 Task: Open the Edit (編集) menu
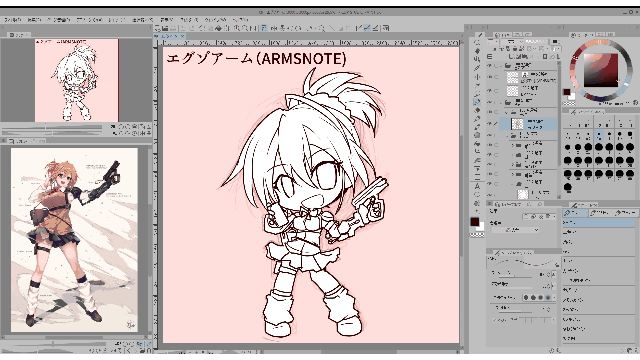(35, 20)
